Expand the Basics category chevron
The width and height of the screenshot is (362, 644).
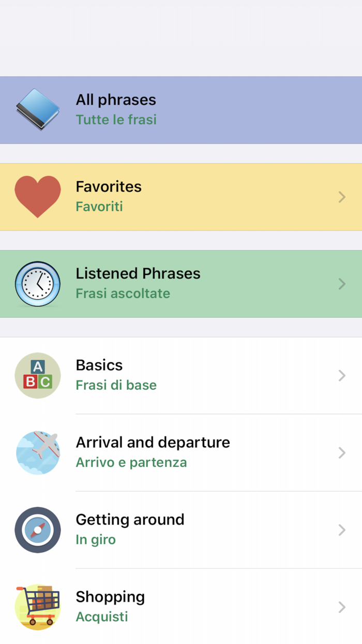click(x=341, y=375)
